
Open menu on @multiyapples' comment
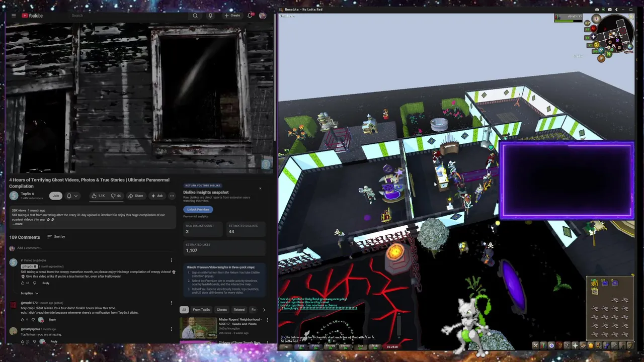pyautogui.click(x=171, y=329)
